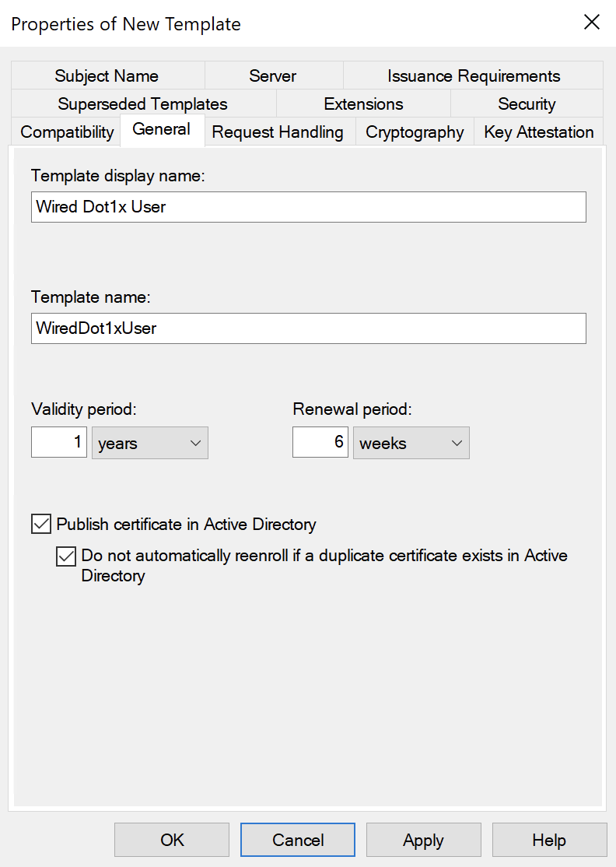Click the validity period number field
Screen dimensions: 616x867
pos(59,443)
